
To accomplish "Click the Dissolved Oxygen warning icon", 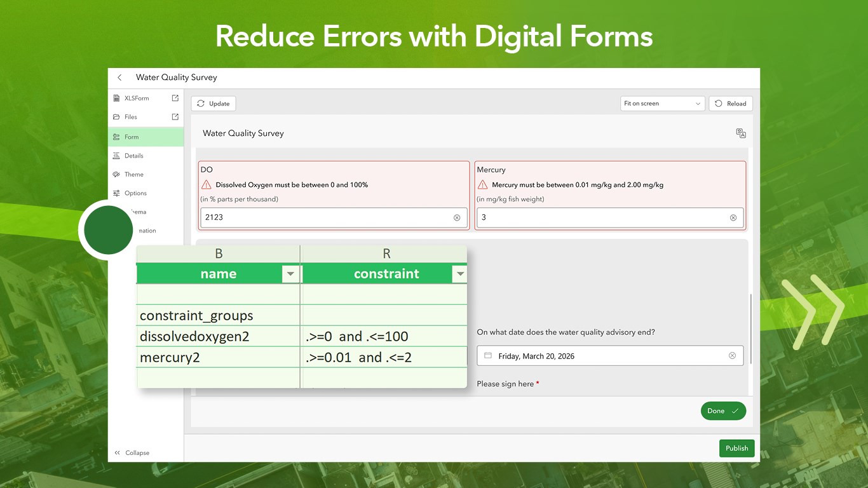I will pos(207,185).
